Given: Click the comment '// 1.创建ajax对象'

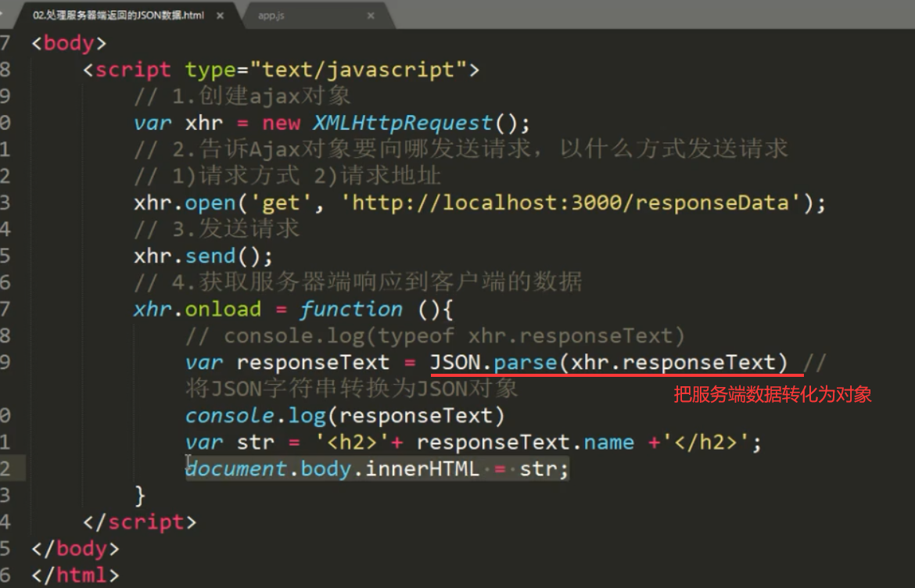Looking at the screenshot, I should click(x=242, y=96).
